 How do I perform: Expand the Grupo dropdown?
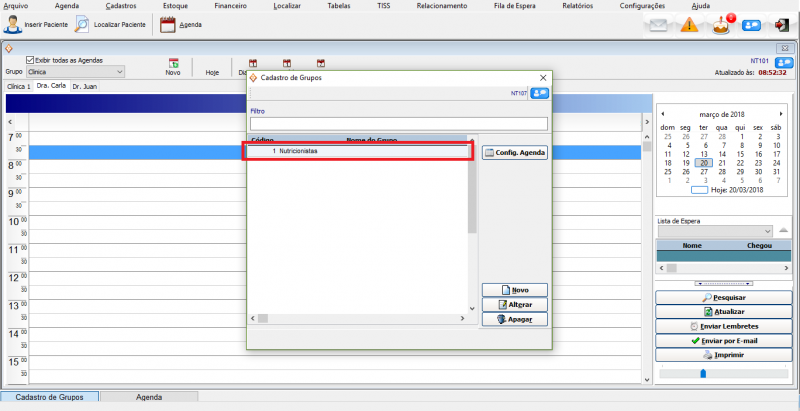pos(120,72)
